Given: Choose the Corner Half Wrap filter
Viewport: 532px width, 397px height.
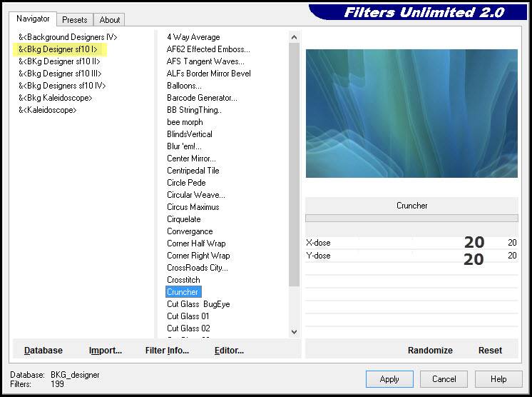Looking at the screenshot, I should [196, 243].
